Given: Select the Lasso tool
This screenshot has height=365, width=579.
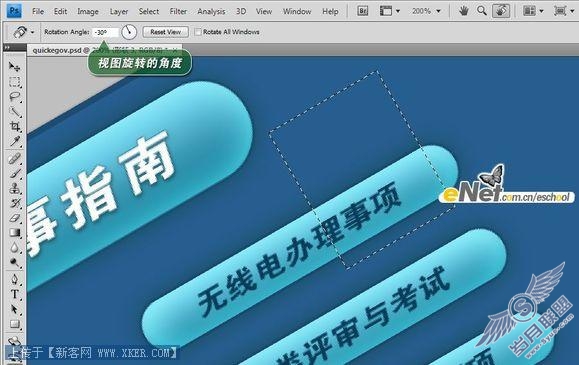Looking at the screenshot, I should (x=14, y=97).
